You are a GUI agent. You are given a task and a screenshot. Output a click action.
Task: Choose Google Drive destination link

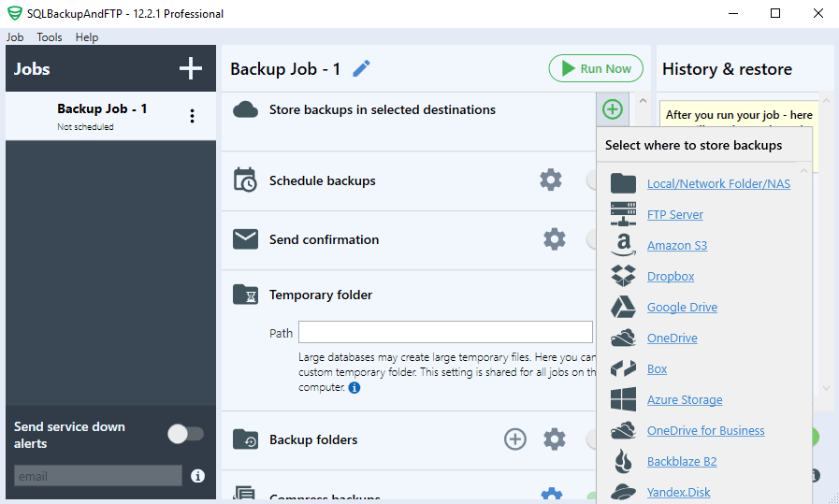point(682,307)
